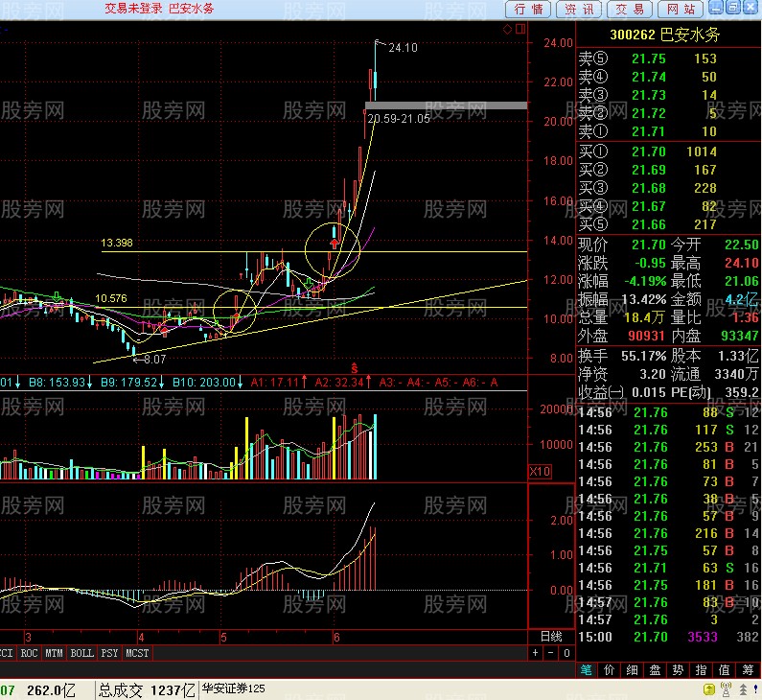Click the 卖⑤ ask row at 21.75

(668, 58)
